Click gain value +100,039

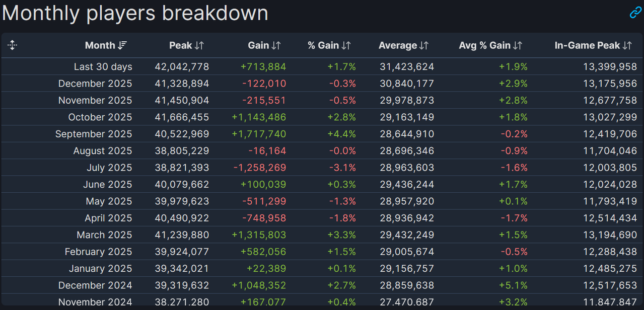pos(263,184)
